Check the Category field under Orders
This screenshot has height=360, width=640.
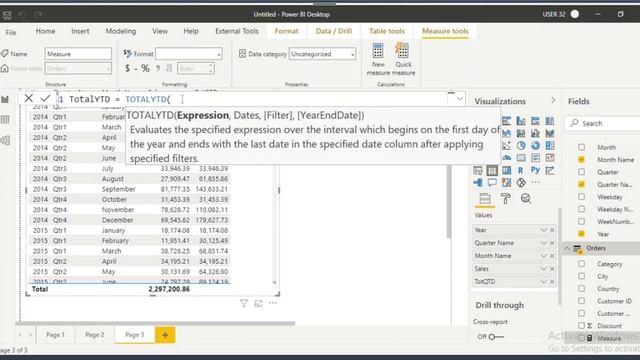pyautogui.click(x=581, y=264)
